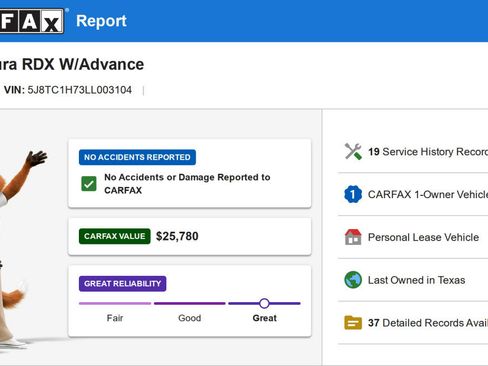Click the CARFAX VALUE green badge

point(115,236)
